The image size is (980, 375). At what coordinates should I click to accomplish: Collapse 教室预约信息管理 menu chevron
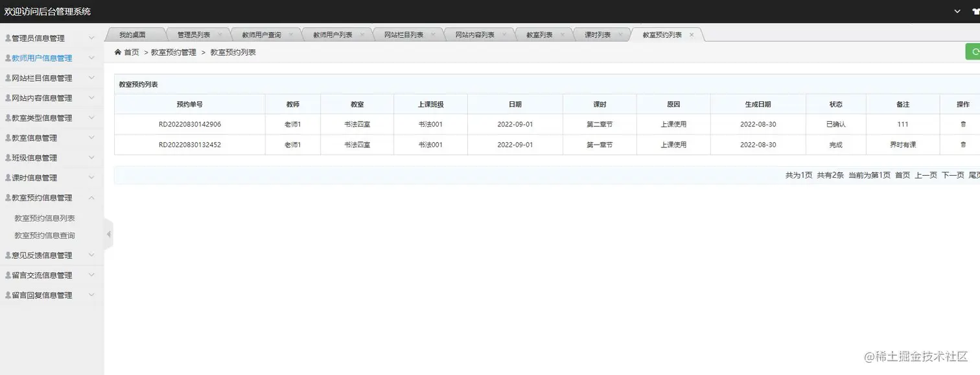[91, 198]
